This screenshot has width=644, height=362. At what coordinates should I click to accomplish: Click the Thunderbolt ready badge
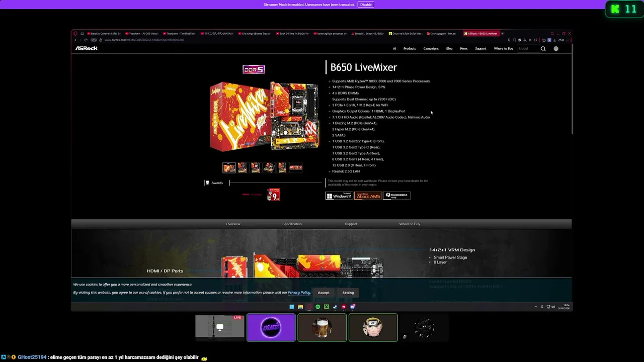396,196
